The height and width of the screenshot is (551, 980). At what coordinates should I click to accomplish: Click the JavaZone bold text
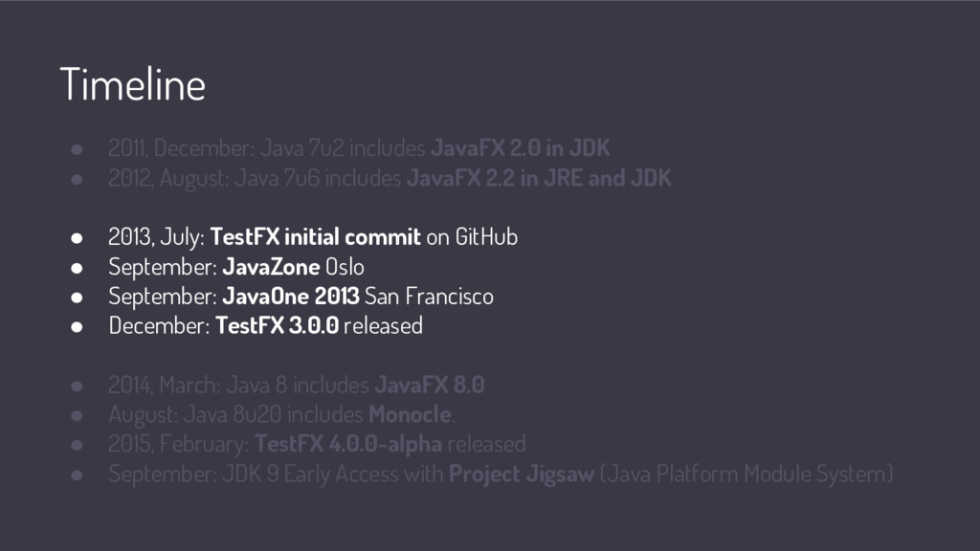(271, 267)
